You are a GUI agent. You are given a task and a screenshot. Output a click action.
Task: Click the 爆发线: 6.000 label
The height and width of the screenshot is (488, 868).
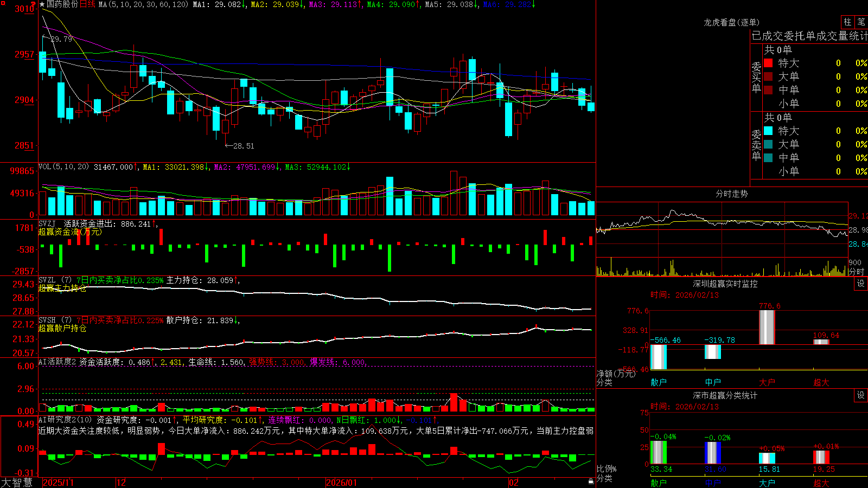338,362
